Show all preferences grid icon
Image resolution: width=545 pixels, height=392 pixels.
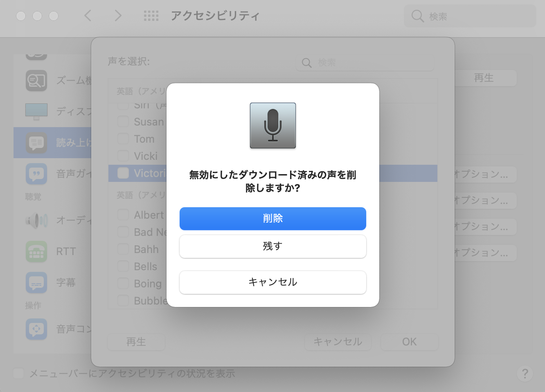pos(151,16)
